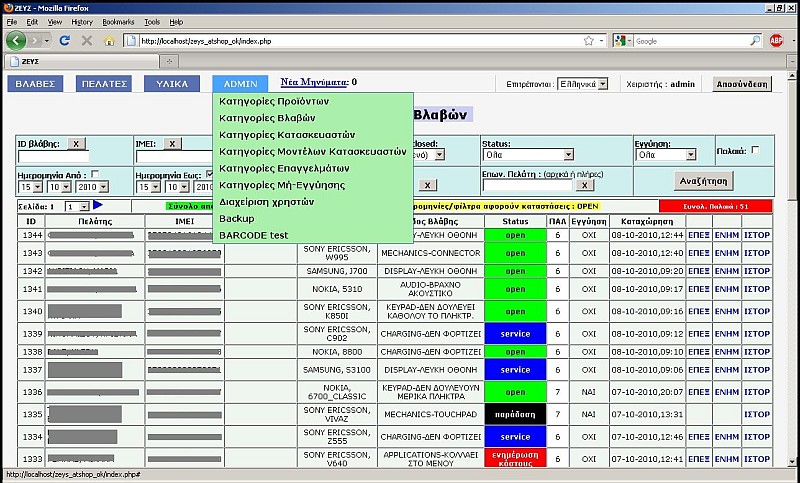Open BARCODE test menu entry

(254, 235)
